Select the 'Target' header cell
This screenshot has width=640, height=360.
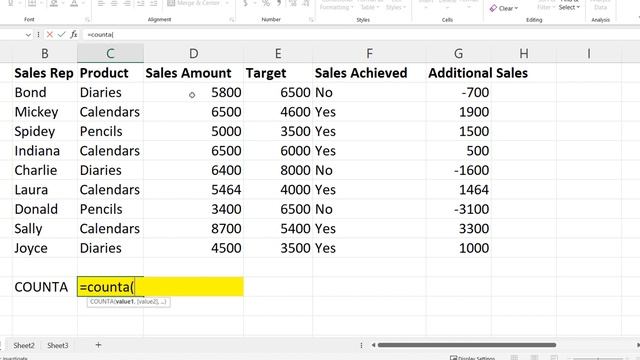278,73
